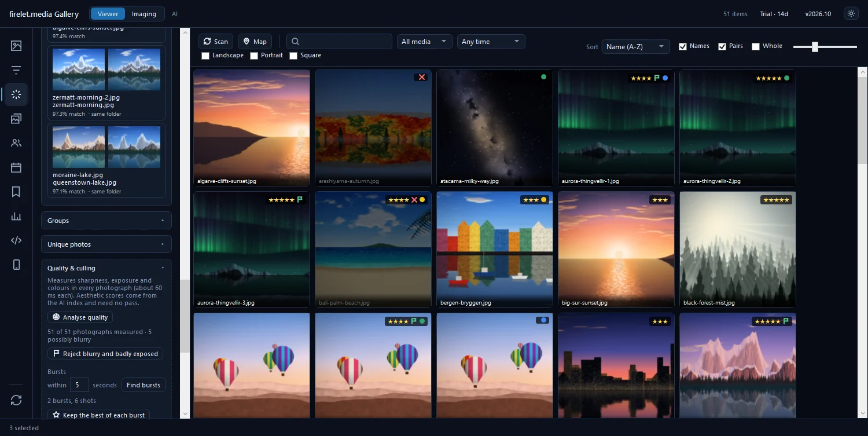This screenshot has width=868, height=436.
Task: Select the active sparkle icon in the sidebar
Action: [x=16, y=94]
